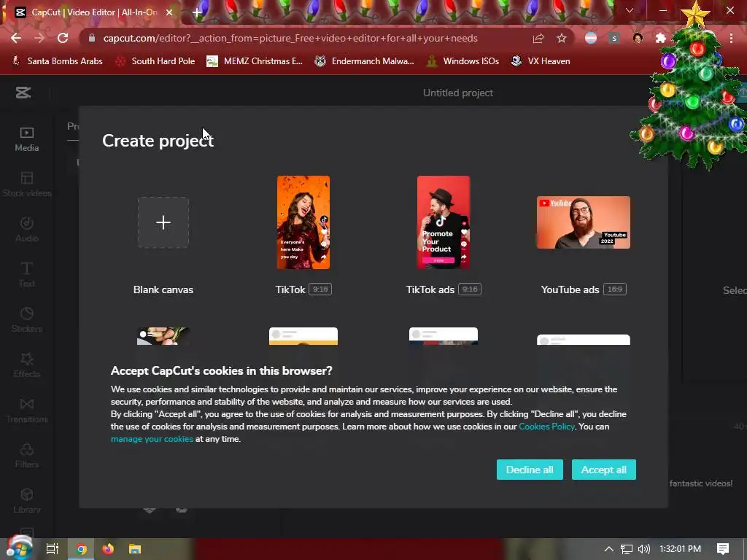The image size is (747, 560).
Task: Click the CapCut logo icon
Action: [x=23, y=93]
